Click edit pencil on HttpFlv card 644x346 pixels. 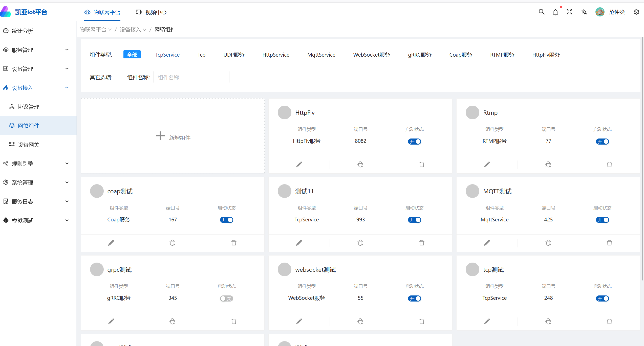pyautogui.click(x=299, y=165)
